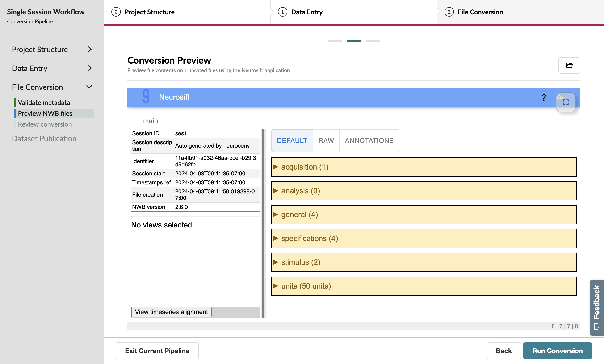Click the vertical panel splitter bar
This screenshot has width=604, height=364.
(263, 223)
